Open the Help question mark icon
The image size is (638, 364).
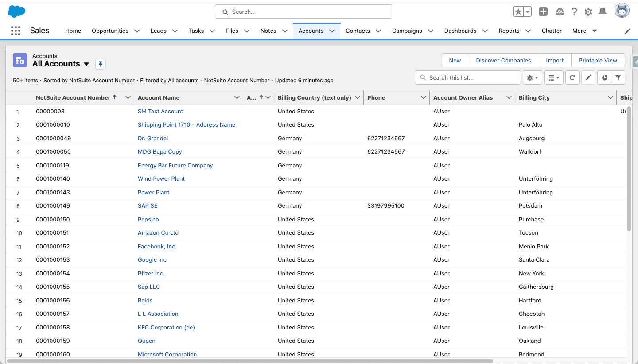point(574,12)
